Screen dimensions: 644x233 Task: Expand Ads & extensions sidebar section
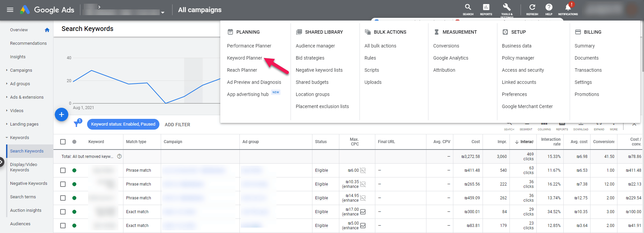pos(7,97)
